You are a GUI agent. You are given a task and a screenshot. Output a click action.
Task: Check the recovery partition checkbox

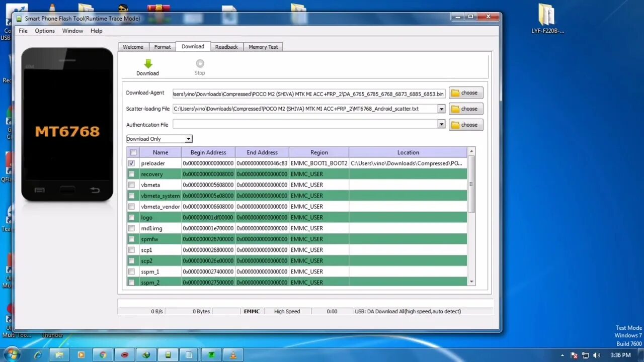coord(132,174)
